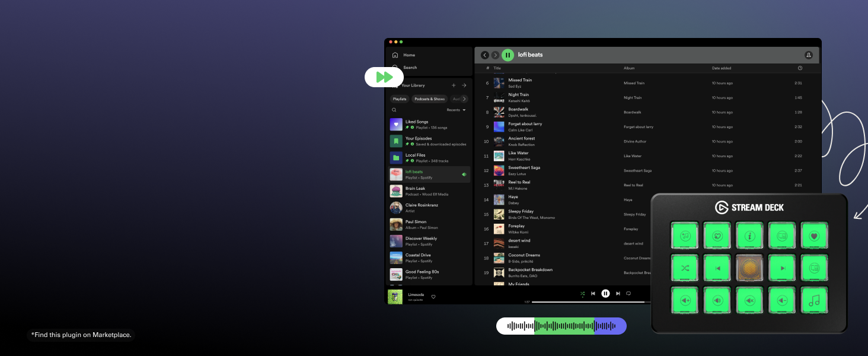Open artist link Knob Reflection
This screenshot has width=868, height=356.
click(x=521, y=145)
